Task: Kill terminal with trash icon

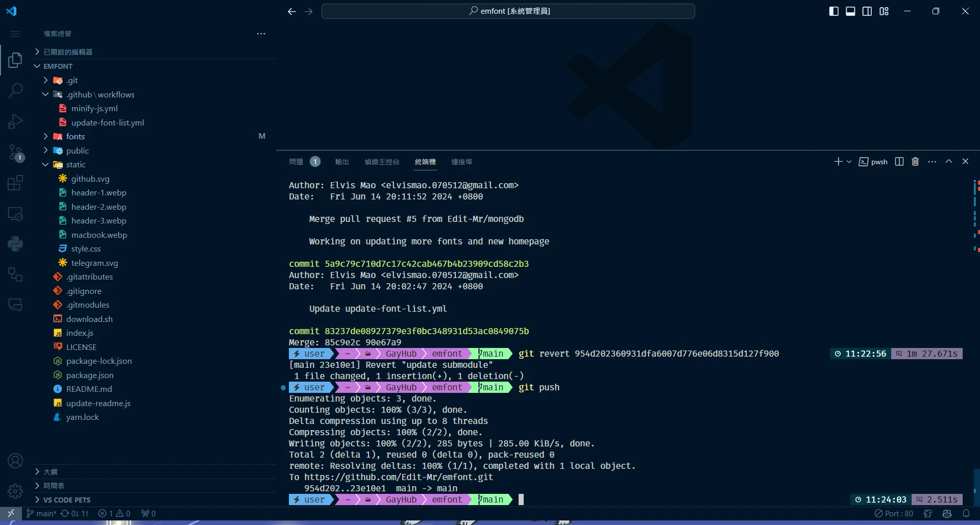Action: pyautogui.click(x=915, y=161)
